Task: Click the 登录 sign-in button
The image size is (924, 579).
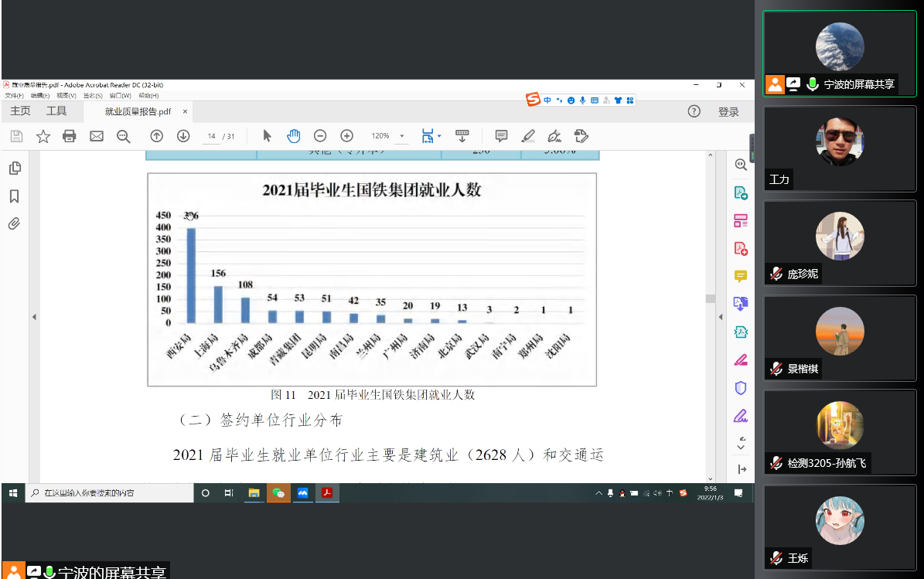Action: [x=728, y=112]
